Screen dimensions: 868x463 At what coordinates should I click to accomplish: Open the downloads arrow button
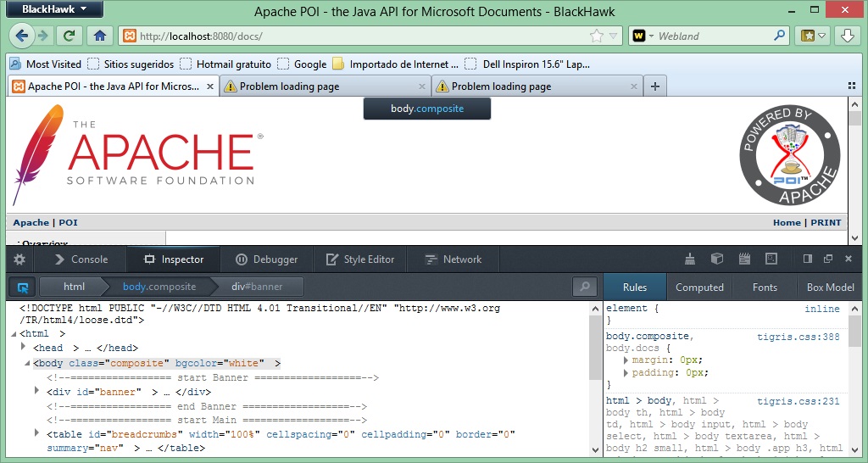click(848, 36)
